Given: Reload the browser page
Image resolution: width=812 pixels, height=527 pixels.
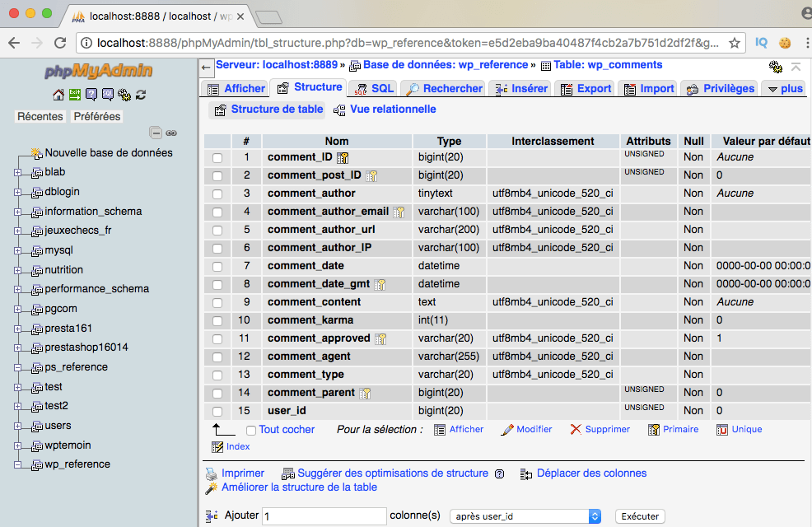Looking at the screenshot, I should coord(60,43).
